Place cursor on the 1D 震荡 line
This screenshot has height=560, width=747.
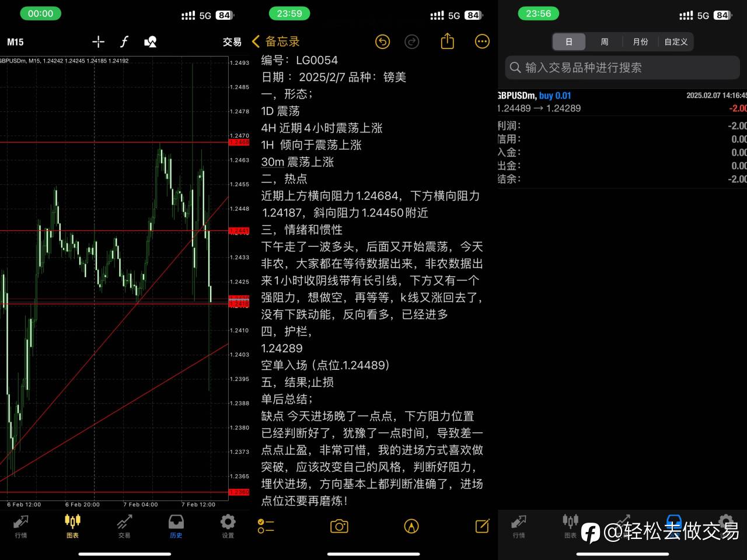click(280, 111)
